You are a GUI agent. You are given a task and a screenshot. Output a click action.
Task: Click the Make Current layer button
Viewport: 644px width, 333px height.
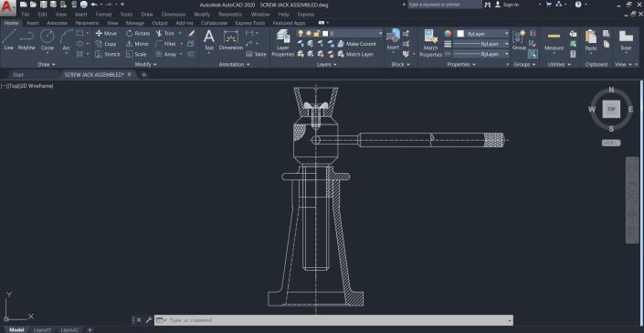point(356,44)
